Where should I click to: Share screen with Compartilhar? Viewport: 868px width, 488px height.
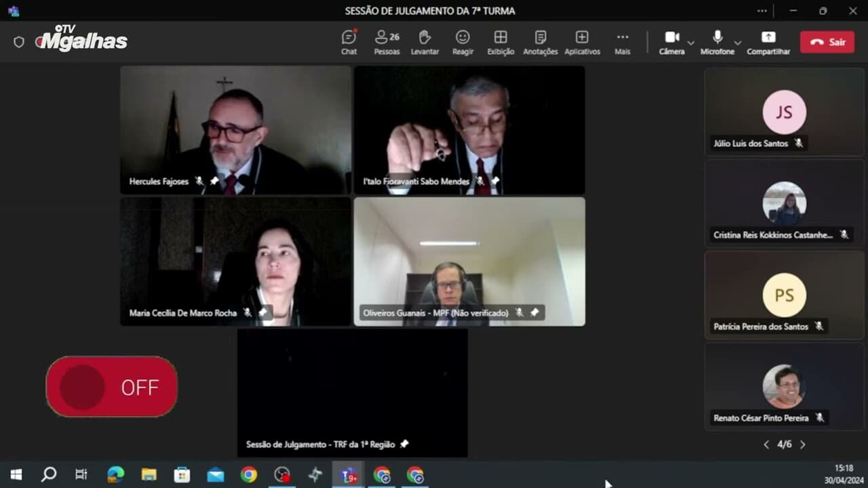click(x=768, y=42)
